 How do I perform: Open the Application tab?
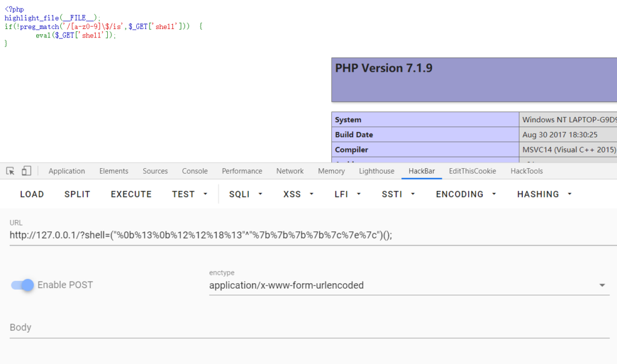(67, 171)
